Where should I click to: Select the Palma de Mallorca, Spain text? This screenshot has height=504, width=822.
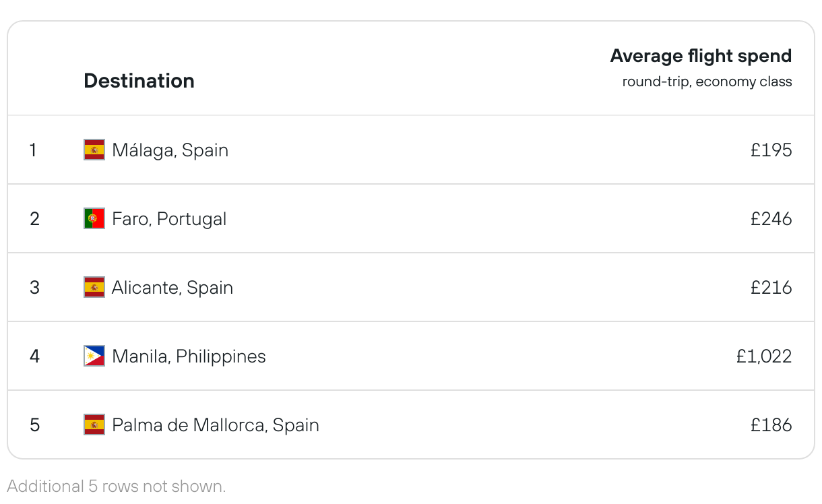[x=216, y=425]
